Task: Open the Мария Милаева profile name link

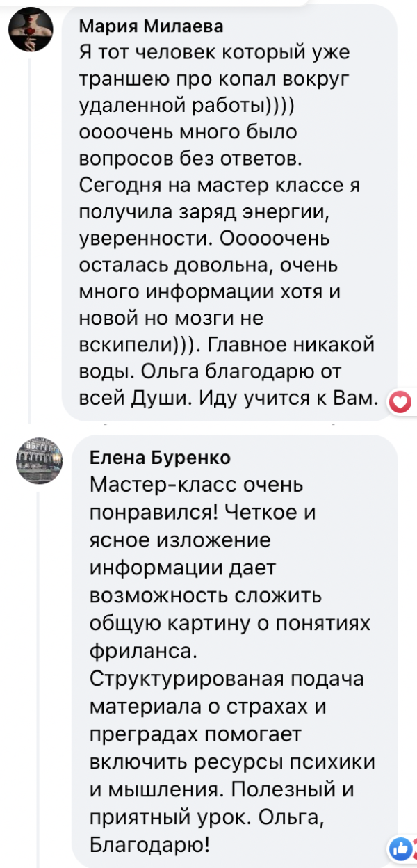Action: (x=152, y=26)
